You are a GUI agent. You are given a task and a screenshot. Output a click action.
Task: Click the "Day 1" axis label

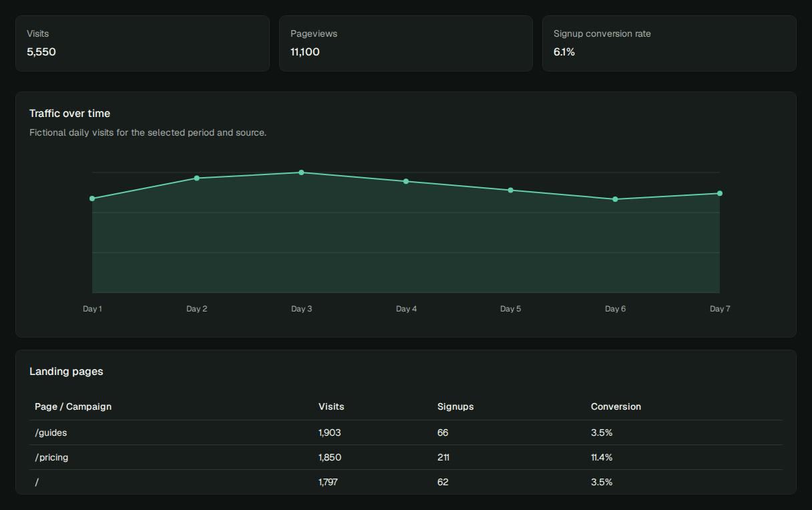pos(92,309)
